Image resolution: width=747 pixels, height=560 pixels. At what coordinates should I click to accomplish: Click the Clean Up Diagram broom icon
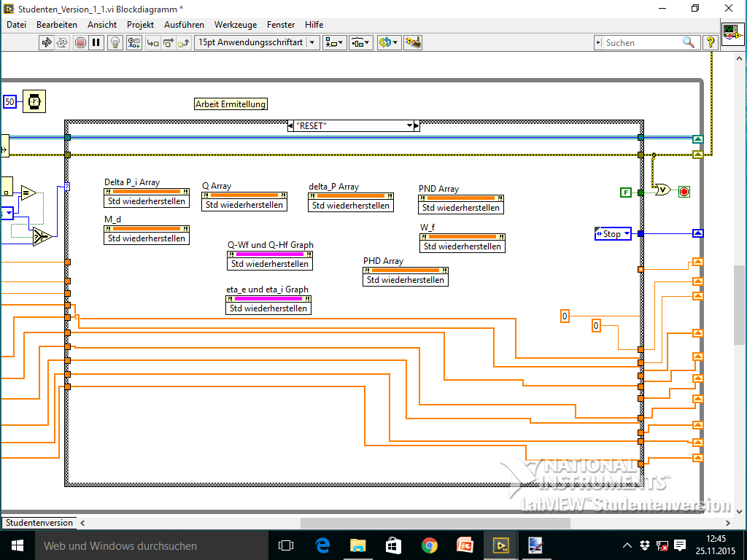[414, 42]
